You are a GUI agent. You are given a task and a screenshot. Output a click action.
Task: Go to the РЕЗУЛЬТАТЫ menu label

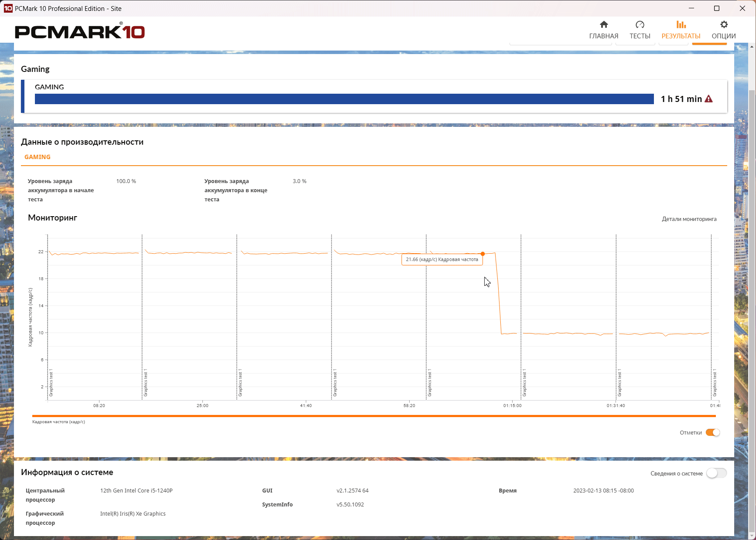click(681, 36)
